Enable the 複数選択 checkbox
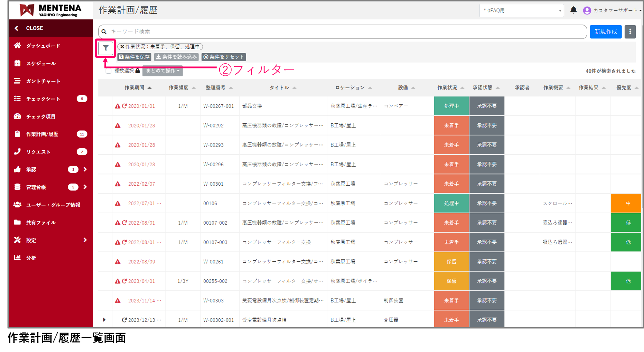Screen dimensions: 644x352 [x=109, y=71]
